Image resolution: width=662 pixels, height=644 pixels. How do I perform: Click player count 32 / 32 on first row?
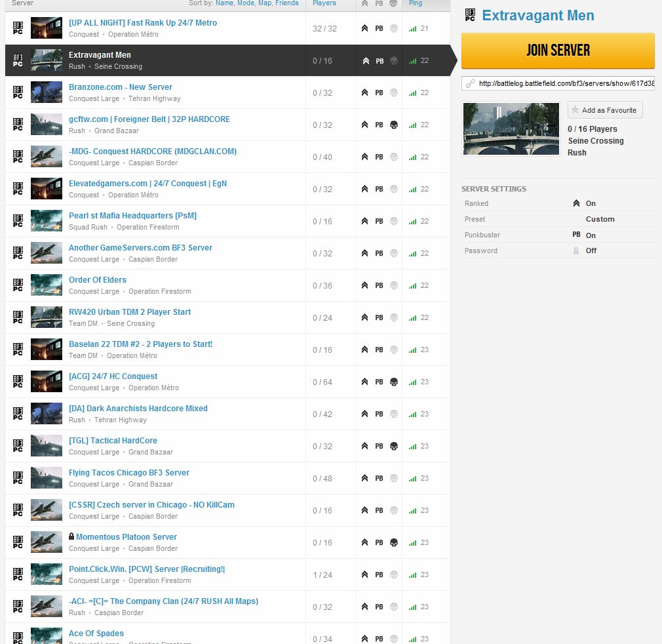(x=324, y=29)
